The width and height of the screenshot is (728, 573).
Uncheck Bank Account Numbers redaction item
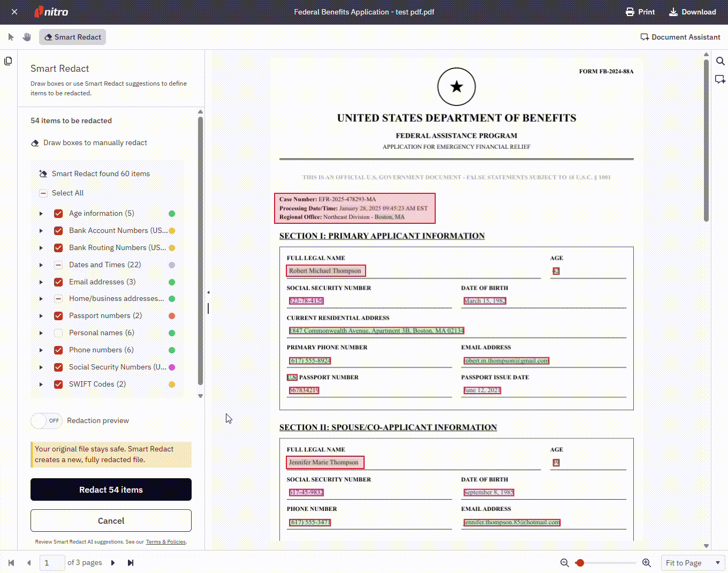click(58, 230)
